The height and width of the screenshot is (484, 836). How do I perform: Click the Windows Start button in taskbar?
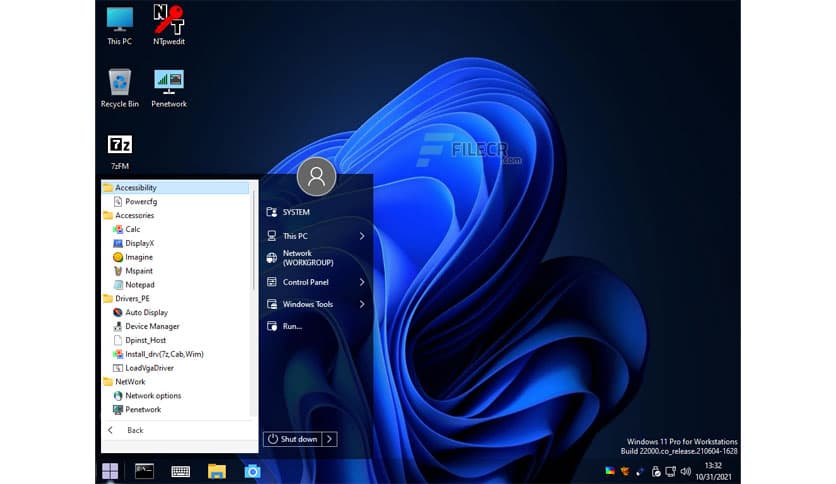pyautogui.click(x=110, y=471)
